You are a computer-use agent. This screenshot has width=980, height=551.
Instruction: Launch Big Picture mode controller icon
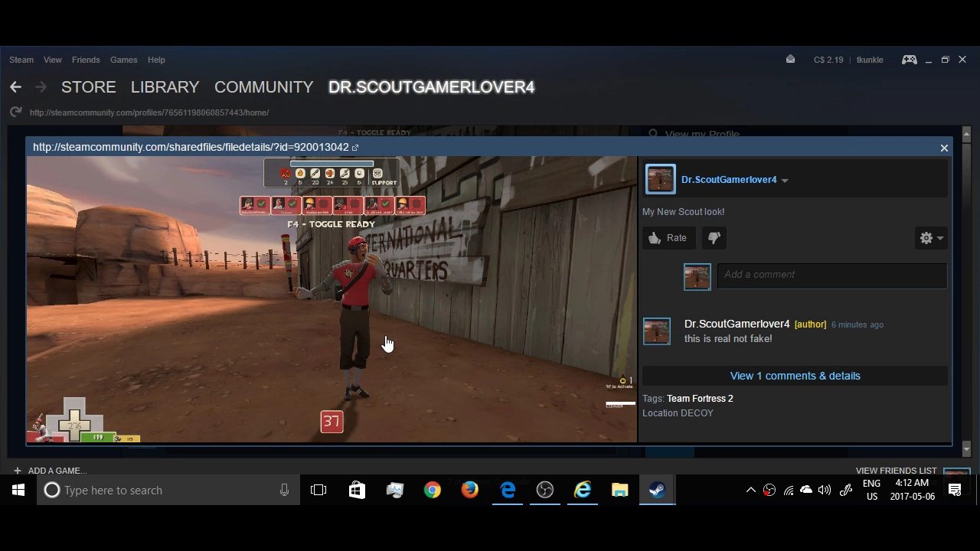[x=910, y=60]
